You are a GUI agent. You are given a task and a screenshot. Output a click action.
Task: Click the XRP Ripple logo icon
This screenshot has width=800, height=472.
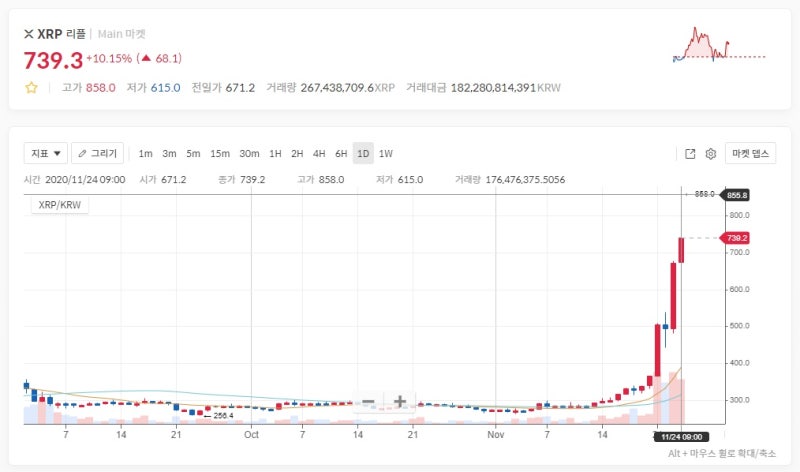click(29, 34)
